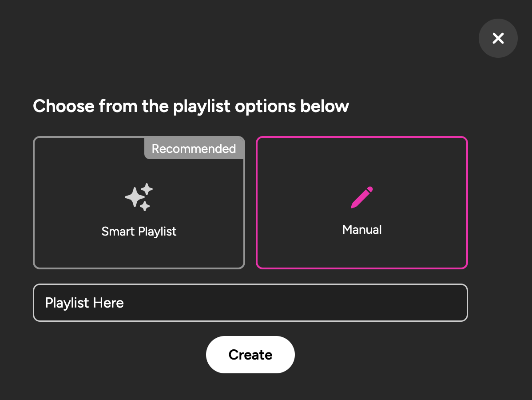Click the heading "Choose from the playlist options below"
This screenshot has width=532, height=400.
pos(191,106)
